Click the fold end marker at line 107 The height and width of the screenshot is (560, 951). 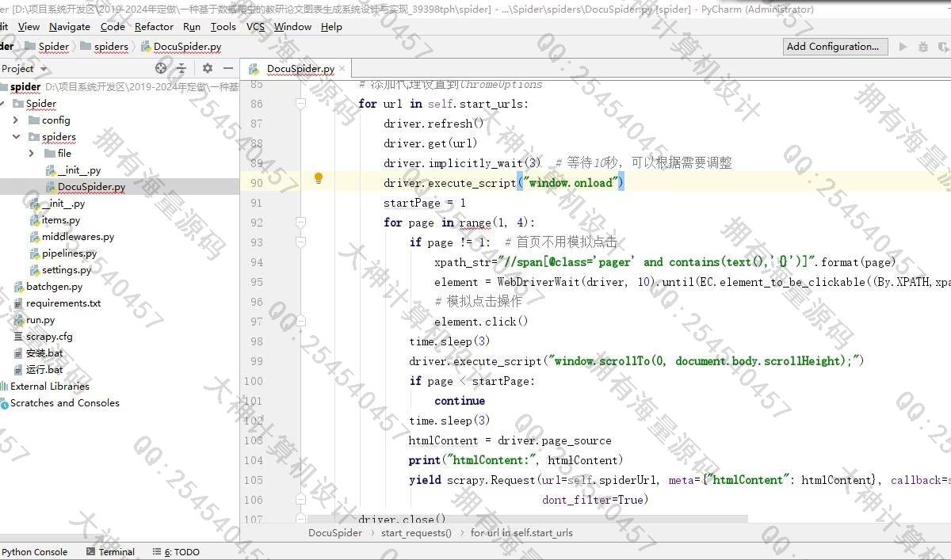pyautogui.click(x=300, y=519)
